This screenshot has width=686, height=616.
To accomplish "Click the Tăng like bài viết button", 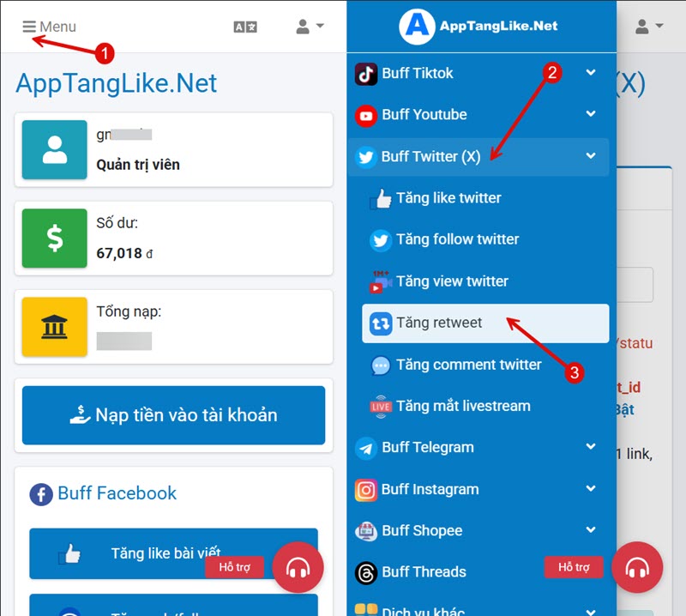I will (x=174, y=554).
